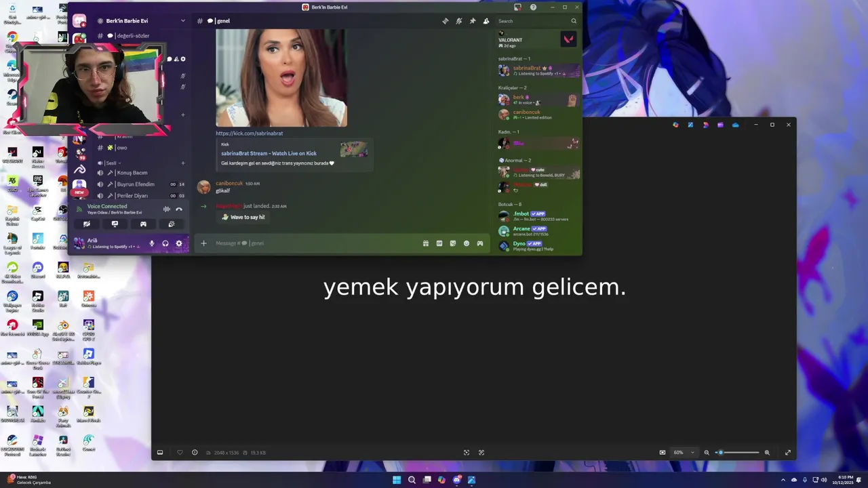The image size is (868, 488).
Task: Show pinned messages in genel
Action: point(473,21)
